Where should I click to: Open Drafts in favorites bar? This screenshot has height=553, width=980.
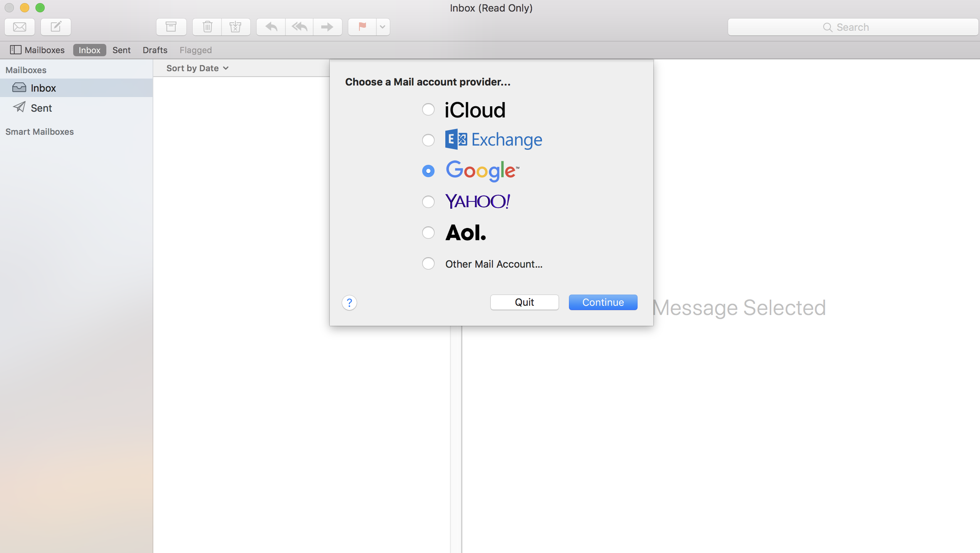[x=155, y=50]
